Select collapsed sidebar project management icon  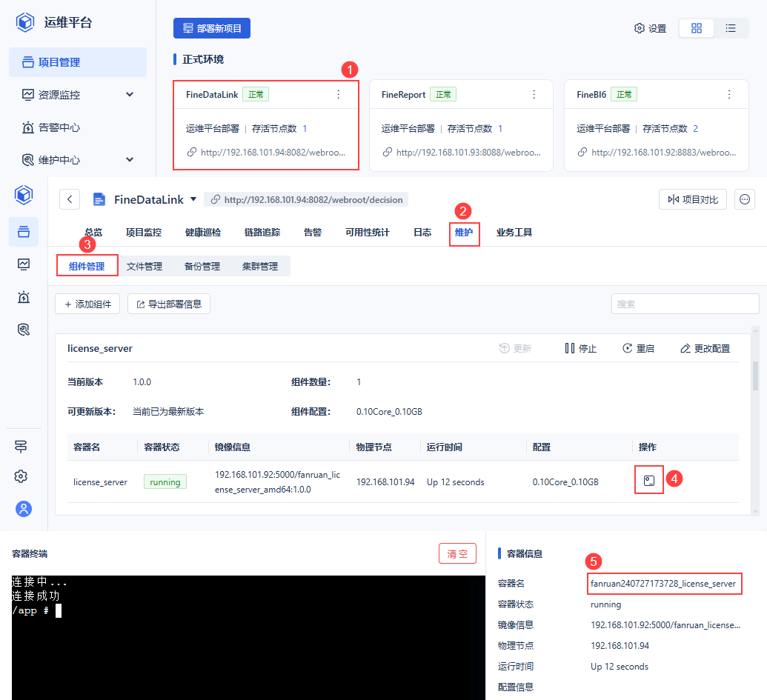24,232
